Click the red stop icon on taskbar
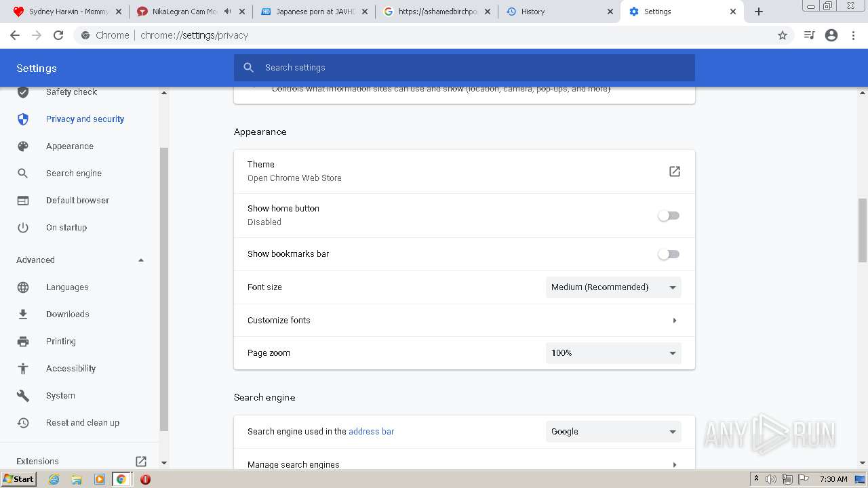 point(145,479)
